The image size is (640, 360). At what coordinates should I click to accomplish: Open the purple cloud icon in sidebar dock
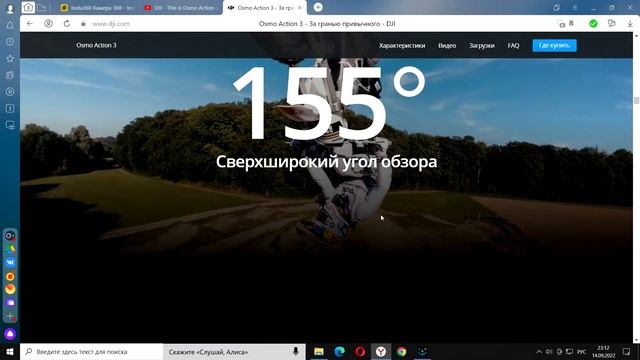[x=10, y=303]
